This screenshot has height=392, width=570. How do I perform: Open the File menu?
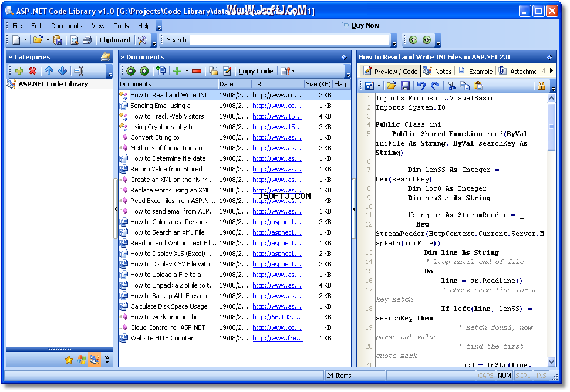coord(17,26)
